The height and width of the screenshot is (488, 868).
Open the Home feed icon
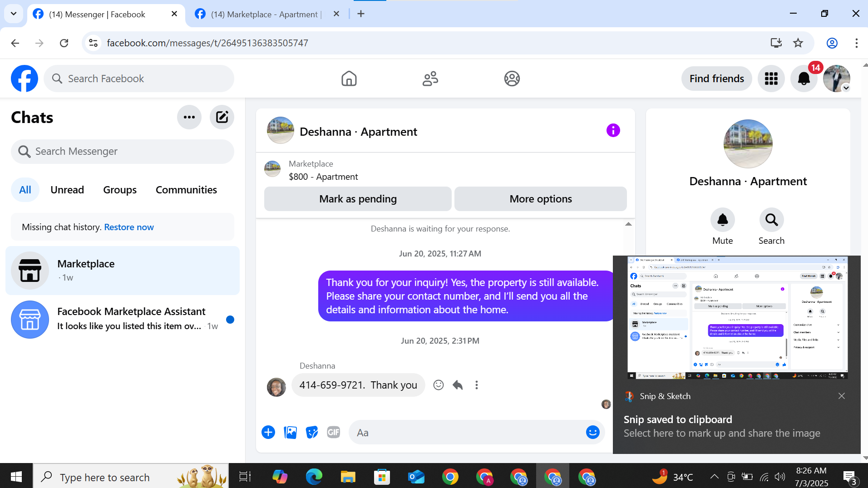point(349,79)
